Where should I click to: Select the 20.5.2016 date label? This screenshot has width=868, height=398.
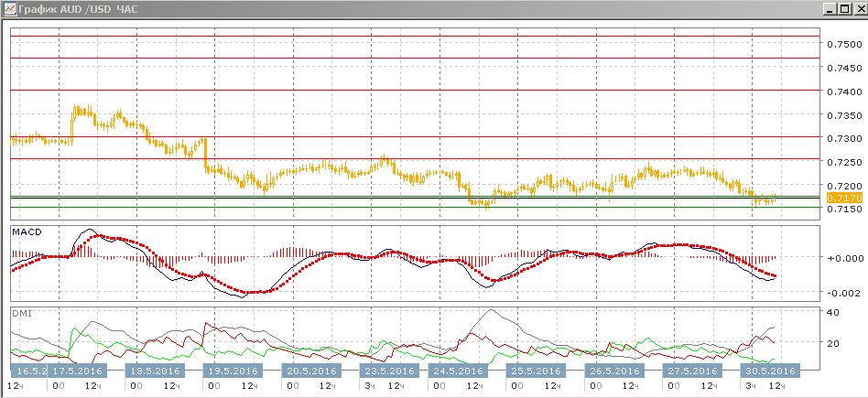coord(310,371)
